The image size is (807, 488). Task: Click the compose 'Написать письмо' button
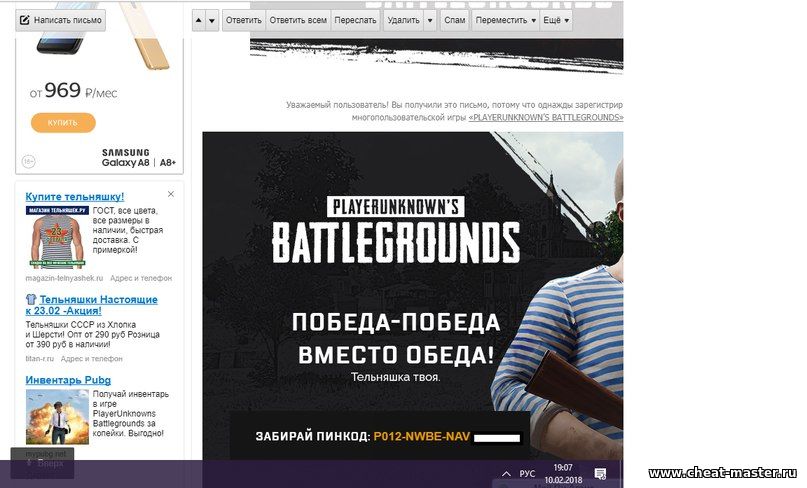[x=60, y=20]
